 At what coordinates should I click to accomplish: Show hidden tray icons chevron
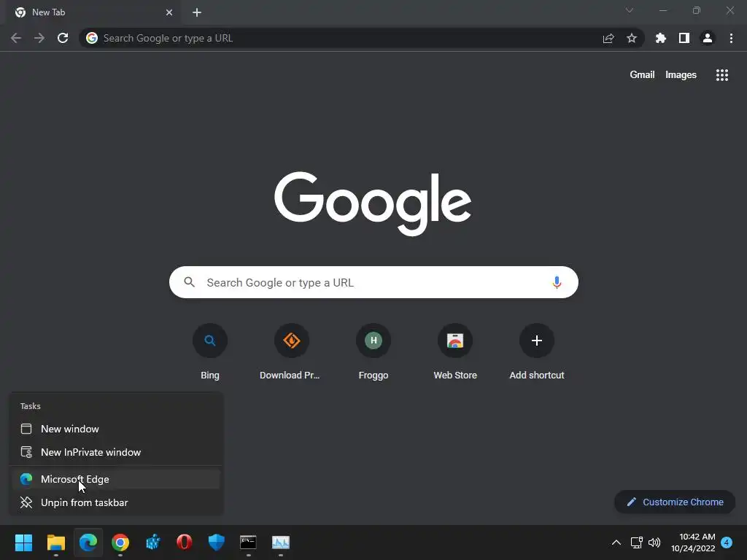(616, 542)
